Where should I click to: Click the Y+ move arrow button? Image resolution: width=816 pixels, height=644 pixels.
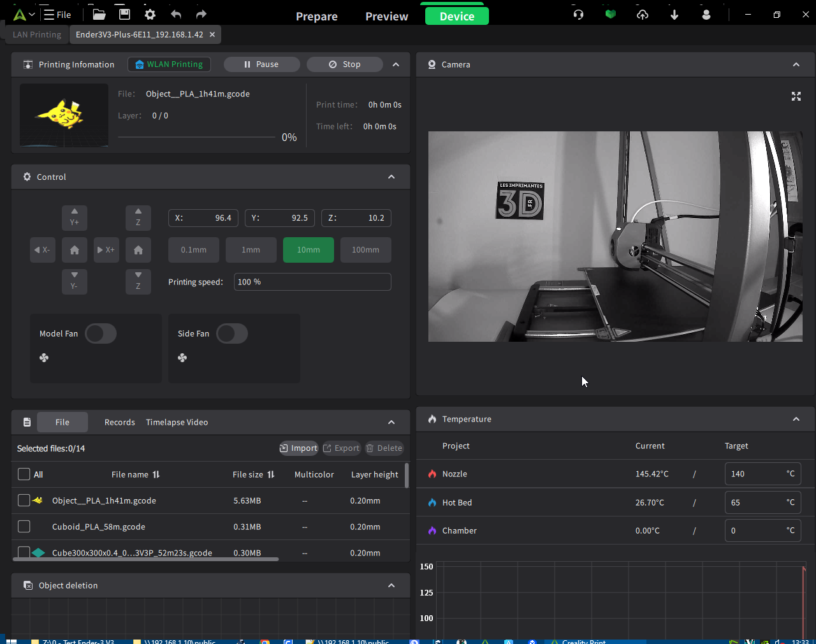[75, 217]
